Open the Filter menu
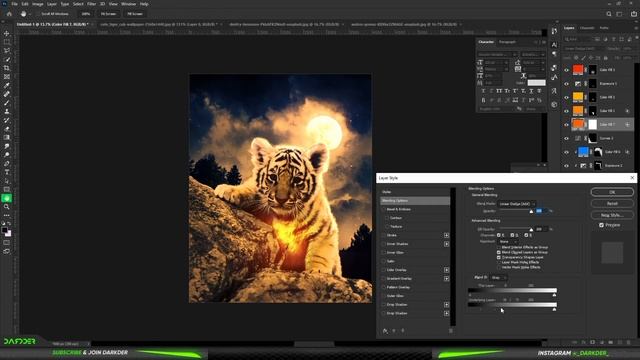640x360 pixels. coord(91,4)
